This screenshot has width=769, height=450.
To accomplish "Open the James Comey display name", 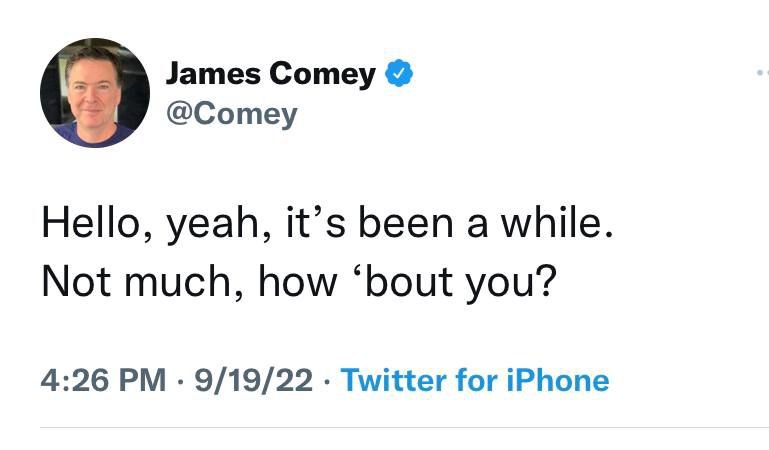I will [271, 74].
